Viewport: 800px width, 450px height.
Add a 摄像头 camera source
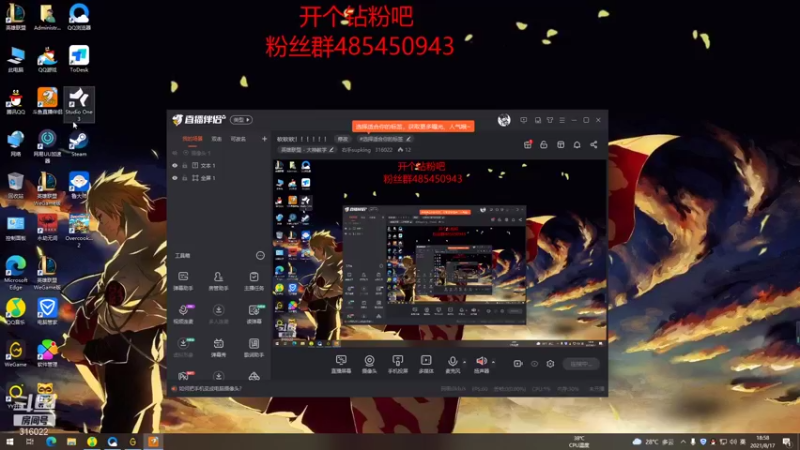point(369,364)
